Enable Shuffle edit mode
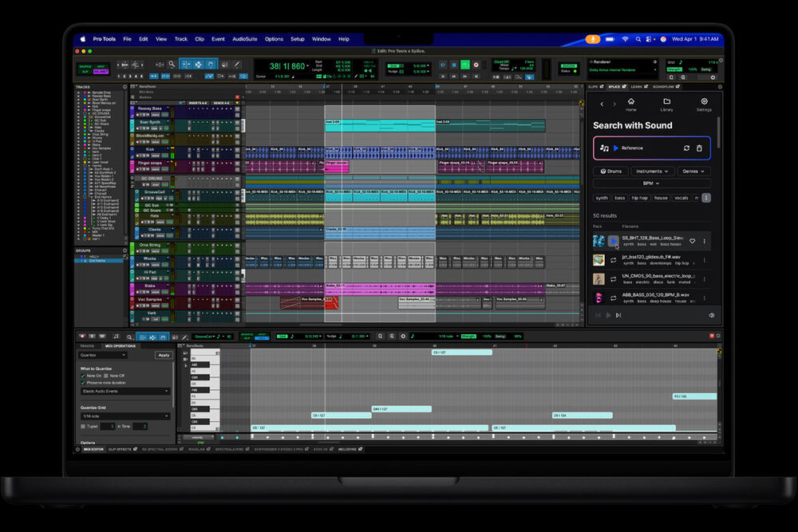 [85, 67]
